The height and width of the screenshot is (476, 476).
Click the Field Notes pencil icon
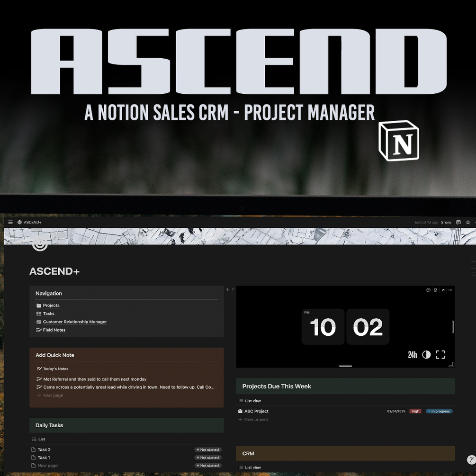38,330
